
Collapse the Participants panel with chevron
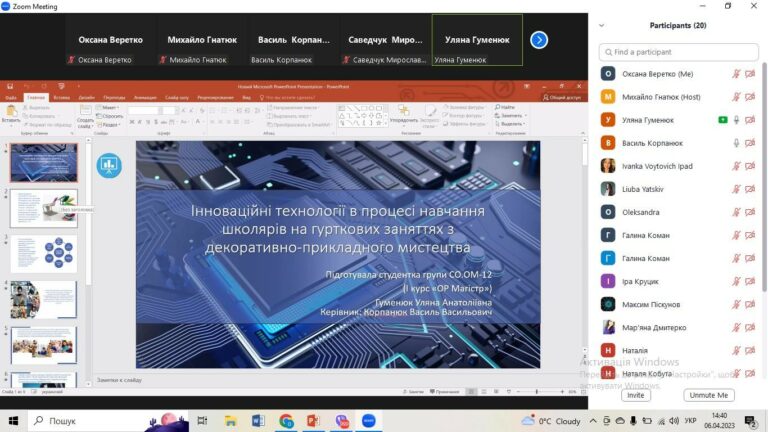tap(601, 25)
